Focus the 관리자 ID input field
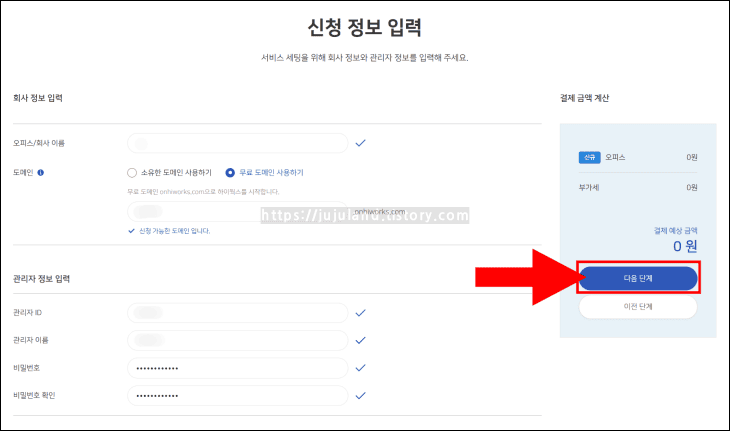730x431 pixels. 237,313
